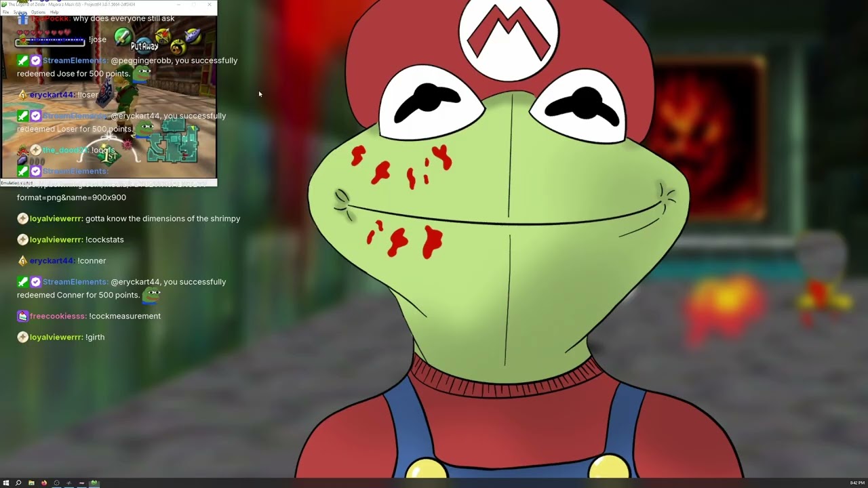The height and width of the screenshot is (488, 868).
Task: Click the Emulation started status bar text
Action: (x=17, y=183)
